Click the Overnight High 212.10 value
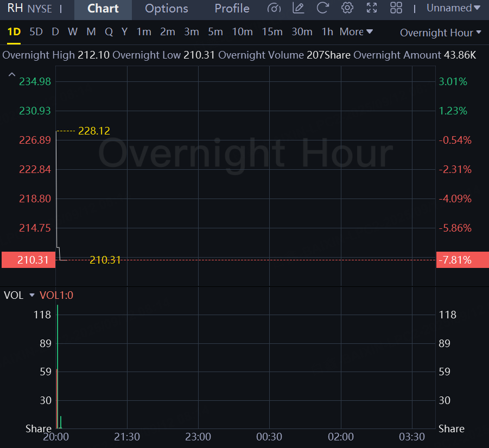 tap(93, 55)
